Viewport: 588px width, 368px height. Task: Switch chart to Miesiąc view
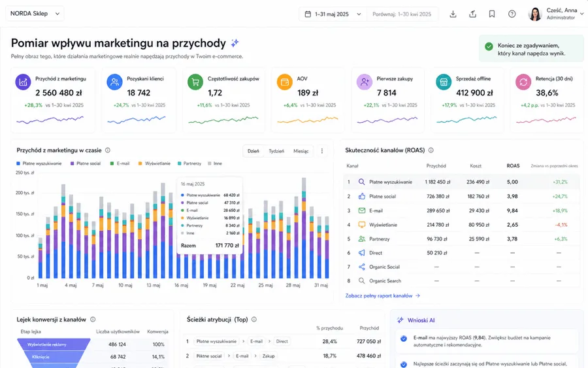pos(301,151)
